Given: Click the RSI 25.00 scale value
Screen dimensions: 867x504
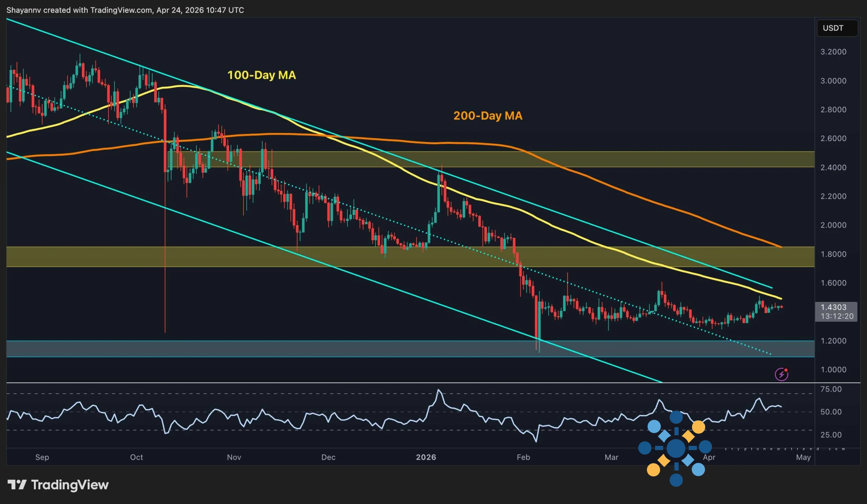Looking at the screenshot, I should 830,435.
